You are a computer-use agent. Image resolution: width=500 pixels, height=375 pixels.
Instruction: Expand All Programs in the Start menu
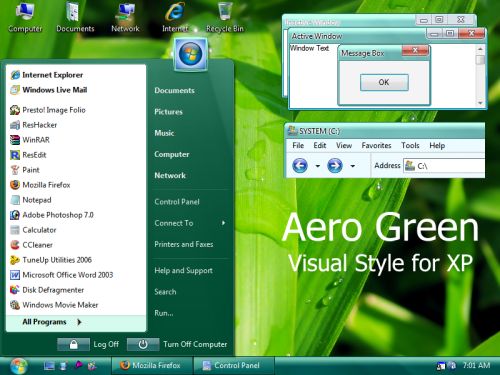click(76, 322)
